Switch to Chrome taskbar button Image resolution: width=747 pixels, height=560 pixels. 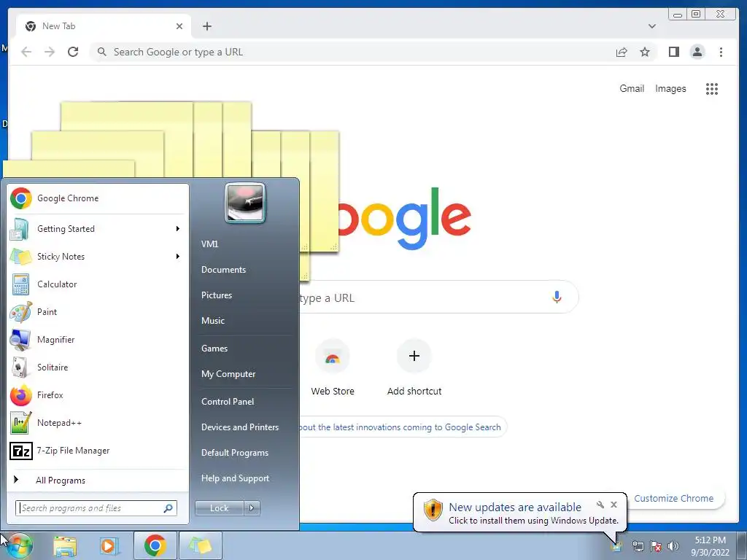tap(155, 545)
